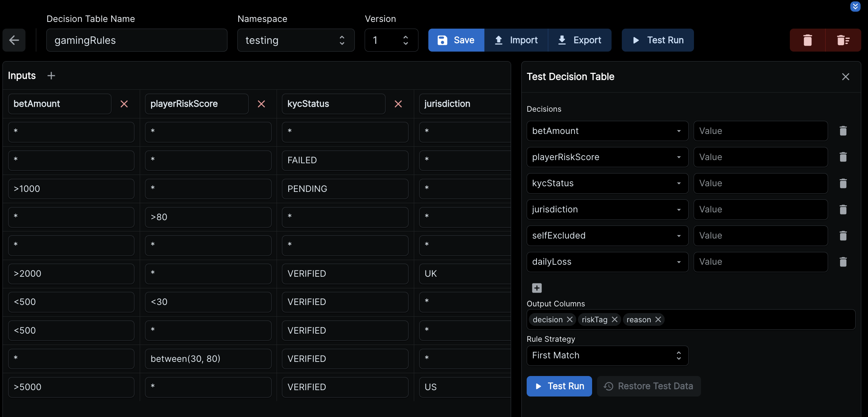The width and height of the screenshot is (868, 417).
Task: Click the red trash delete button in header
Action: tap(808, 40)
